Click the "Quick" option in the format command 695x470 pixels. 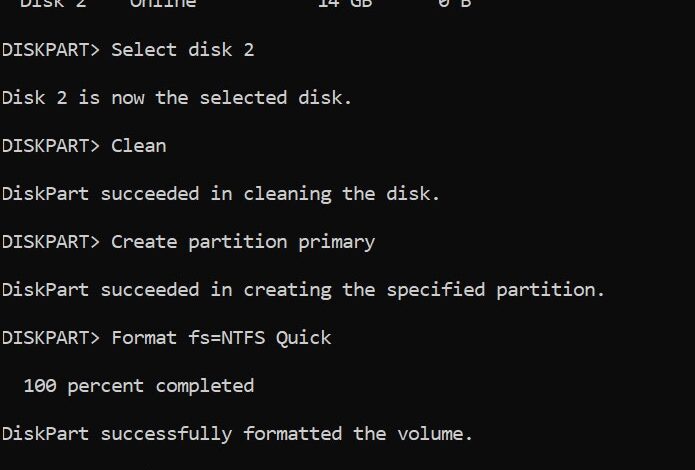click(303, 337)
